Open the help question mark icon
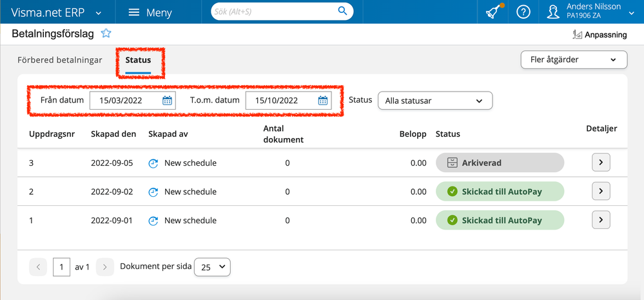644x300 pixels. tap(523, 12)
